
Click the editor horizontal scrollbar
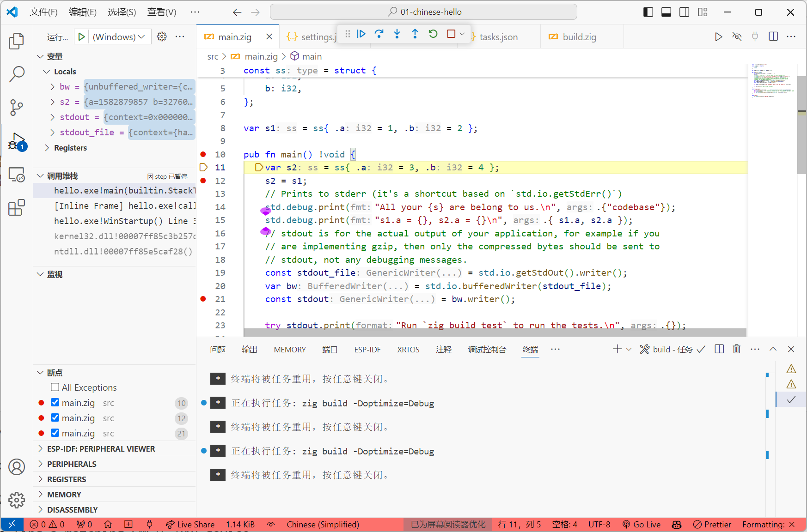[495, 332]
